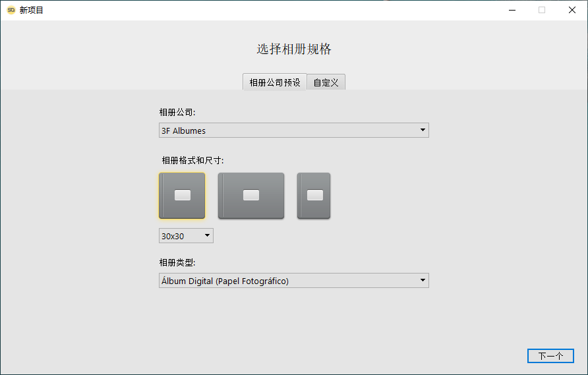Select the 相册公司预设 tab
This screenshot has height=375, width=588.
click(x=275, y=82)
